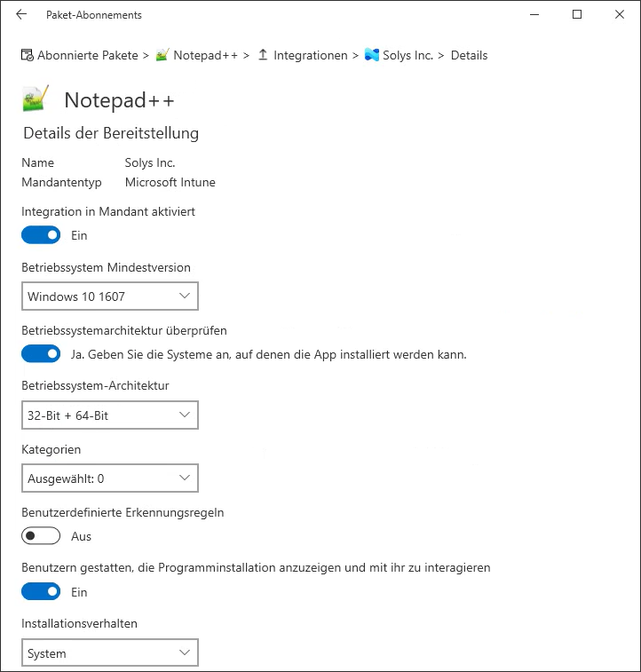Minimize the Paket-Abonnements window

[535, 14]
